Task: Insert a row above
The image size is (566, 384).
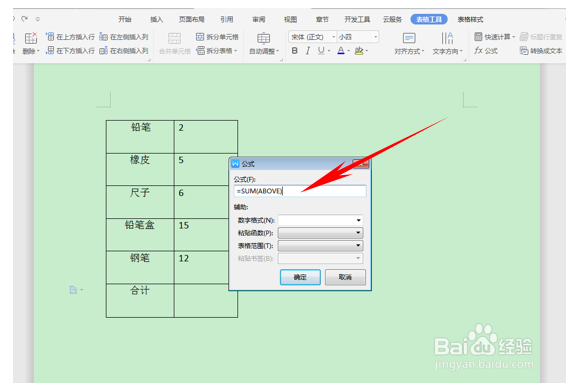Action: click(x=70, y=37)
